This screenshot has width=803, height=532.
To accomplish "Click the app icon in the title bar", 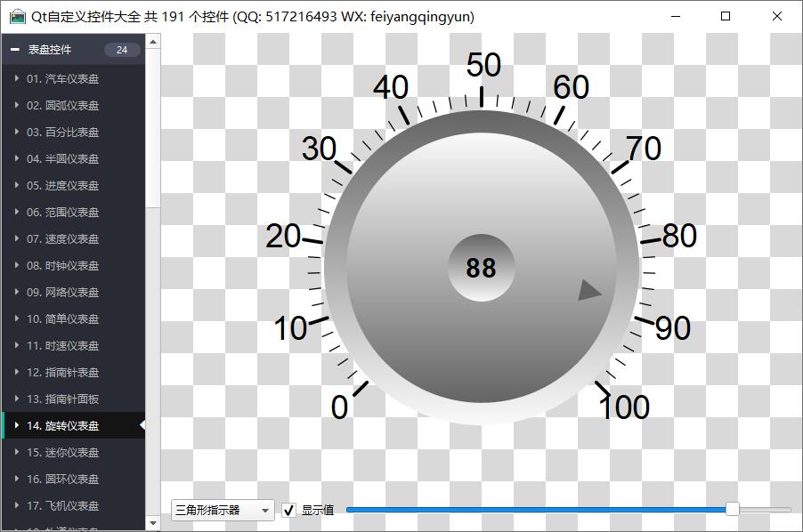I will (17, 16).
